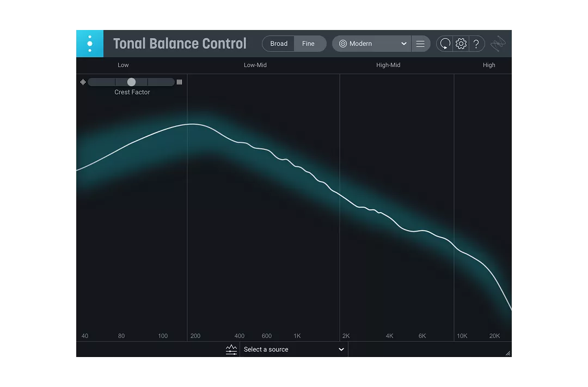Open the undo history icon

(445, 44)
